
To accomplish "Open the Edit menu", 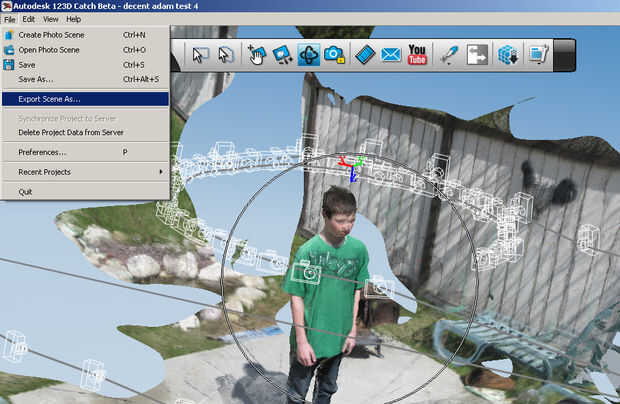I will (x=28, y=19).
